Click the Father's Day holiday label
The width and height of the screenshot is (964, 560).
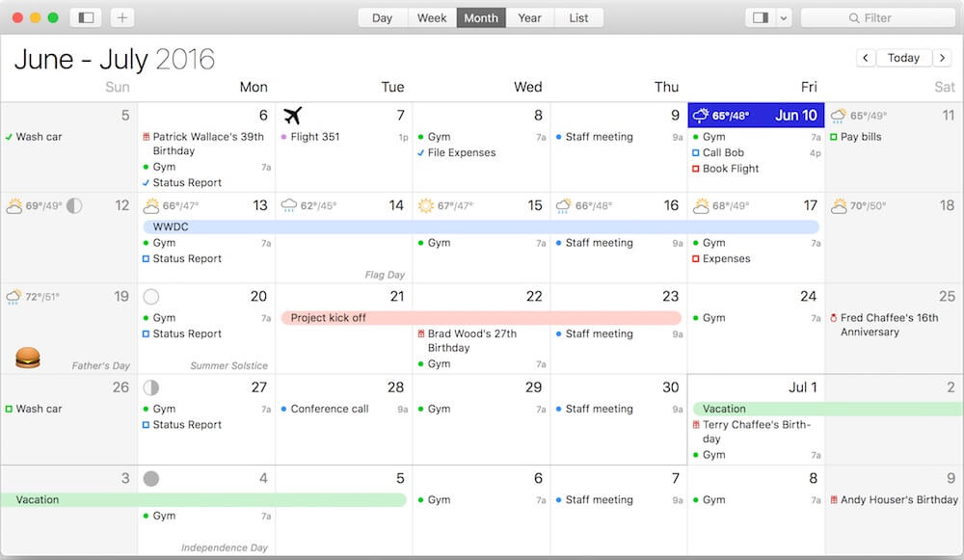click(x=101, y=365)
